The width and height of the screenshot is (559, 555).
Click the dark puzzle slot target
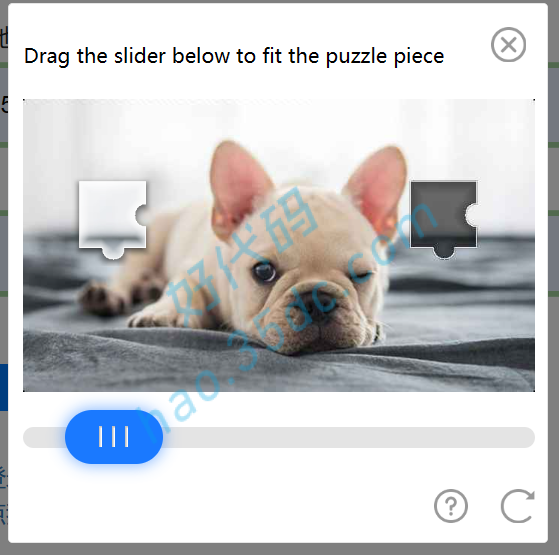pyautogui.click(x=444, y=215)
